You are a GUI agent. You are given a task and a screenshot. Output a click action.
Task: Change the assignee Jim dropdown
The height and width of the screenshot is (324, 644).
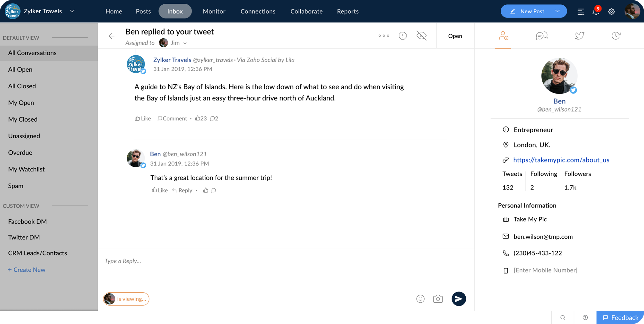pos(185,43)
